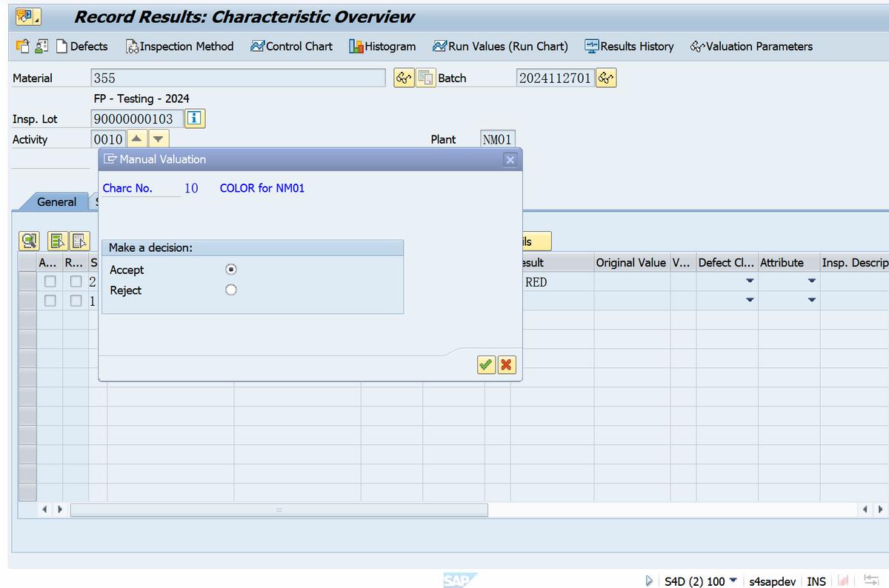Click the first toolbar icon left of Defects
Viewport: 889px width, 588px height.
tap(22, 46)
